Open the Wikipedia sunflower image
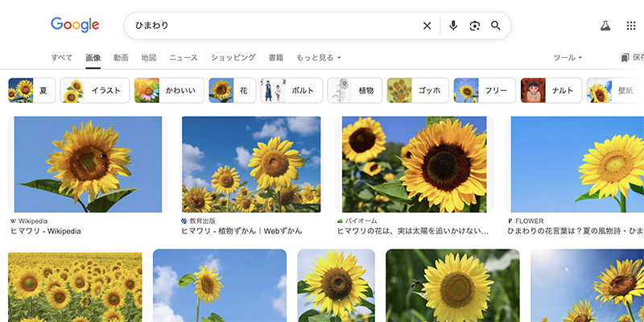Viewport: 644px width, 322px height. click(88, 164)
